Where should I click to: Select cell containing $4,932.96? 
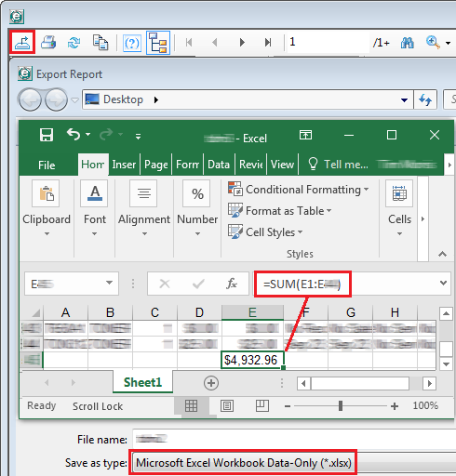pyautogui.click(x=252, y=360)
